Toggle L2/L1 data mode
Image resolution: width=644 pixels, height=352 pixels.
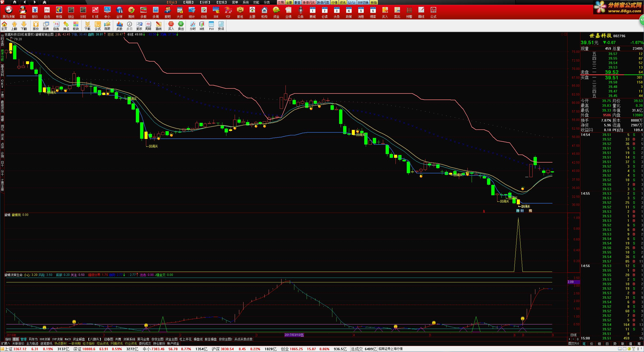pyautogui.click(x=352, y=3)
